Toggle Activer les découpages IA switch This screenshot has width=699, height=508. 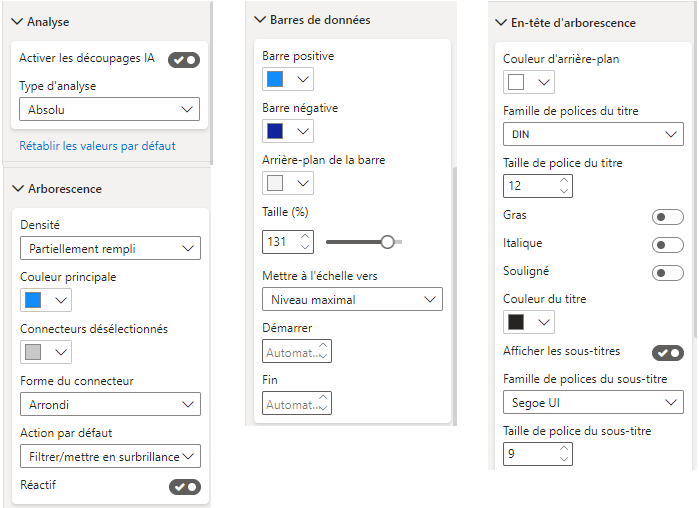(184, 60)
